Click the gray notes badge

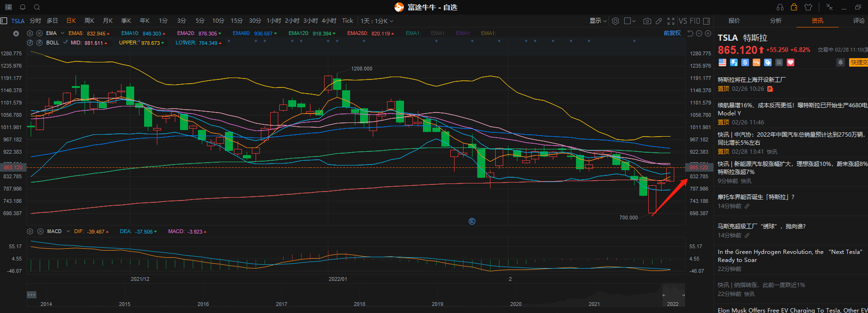pos(779,62)
